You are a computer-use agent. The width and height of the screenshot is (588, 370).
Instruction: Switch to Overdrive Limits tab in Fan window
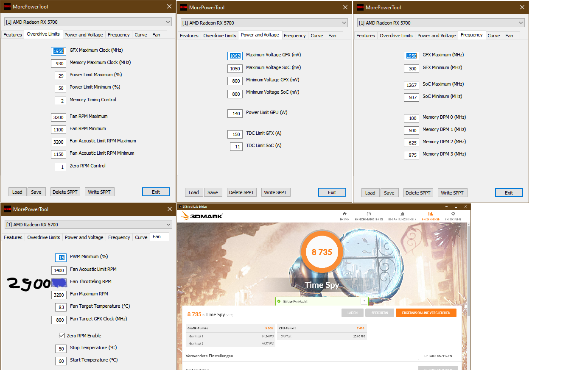[44, 237]
